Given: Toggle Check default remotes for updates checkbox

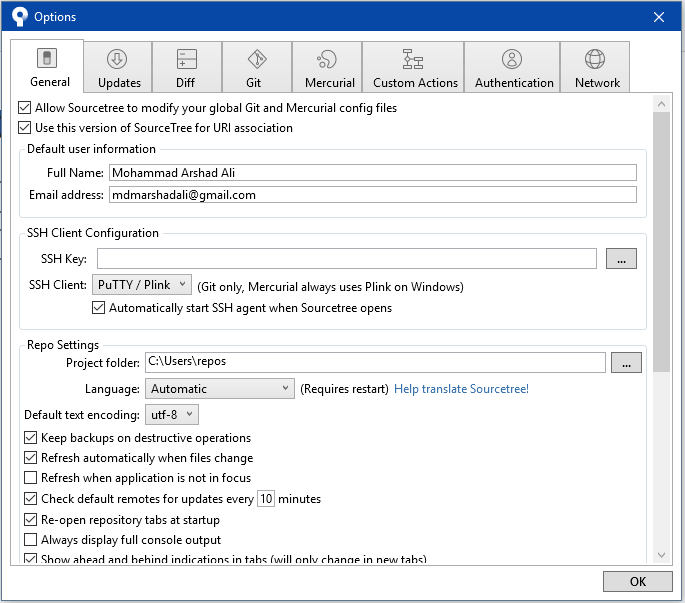Looking at the screenshot, I should click(31, 499).
